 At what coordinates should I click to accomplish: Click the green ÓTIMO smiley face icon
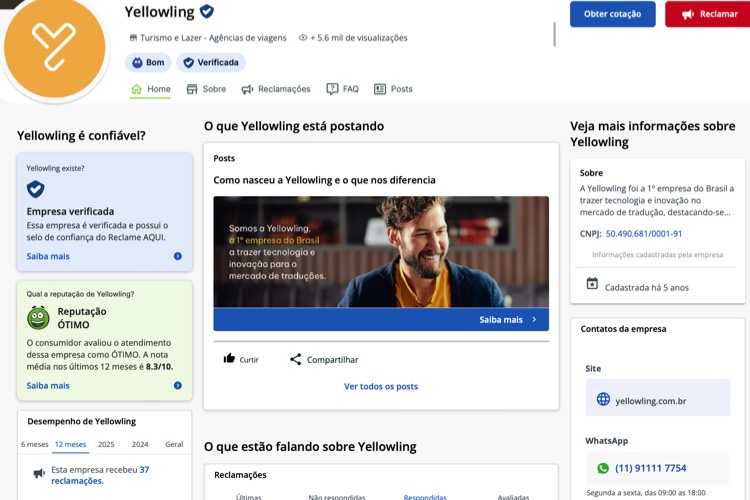[38, 318]
